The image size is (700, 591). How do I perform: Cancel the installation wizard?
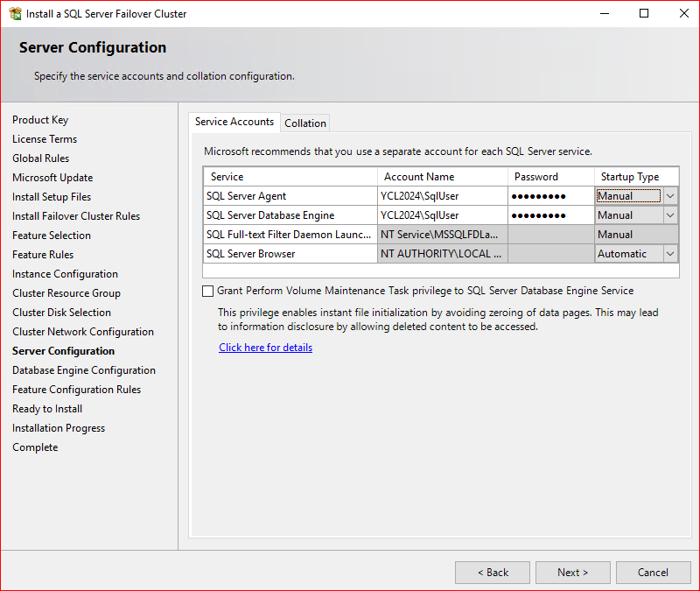pyautogui.click(x=653, y=573)
